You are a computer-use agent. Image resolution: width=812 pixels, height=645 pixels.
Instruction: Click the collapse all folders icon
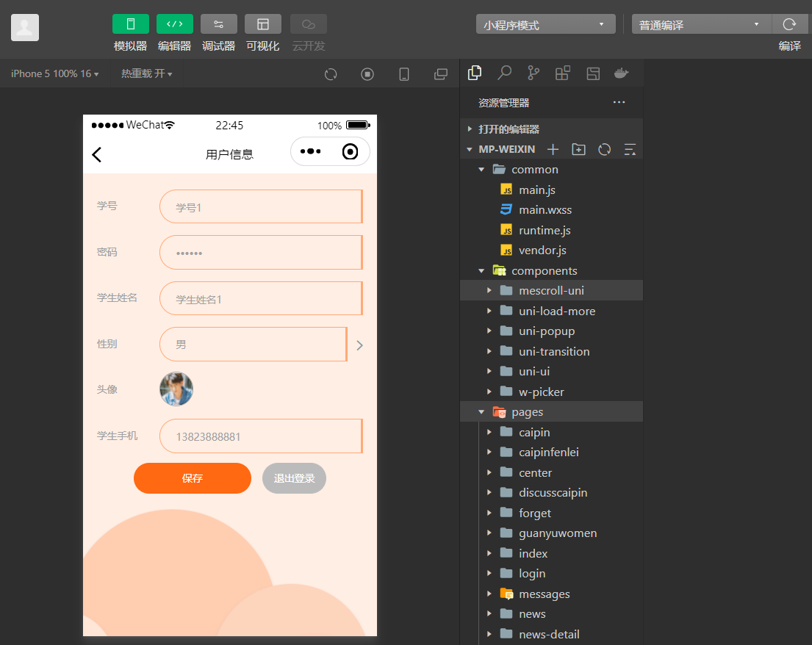coord(630,150)
